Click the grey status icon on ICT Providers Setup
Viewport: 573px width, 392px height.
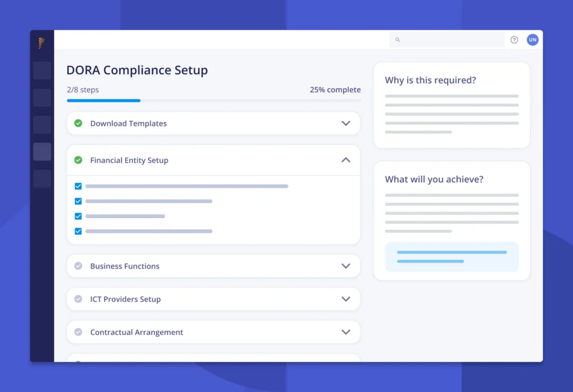point(78,299)
